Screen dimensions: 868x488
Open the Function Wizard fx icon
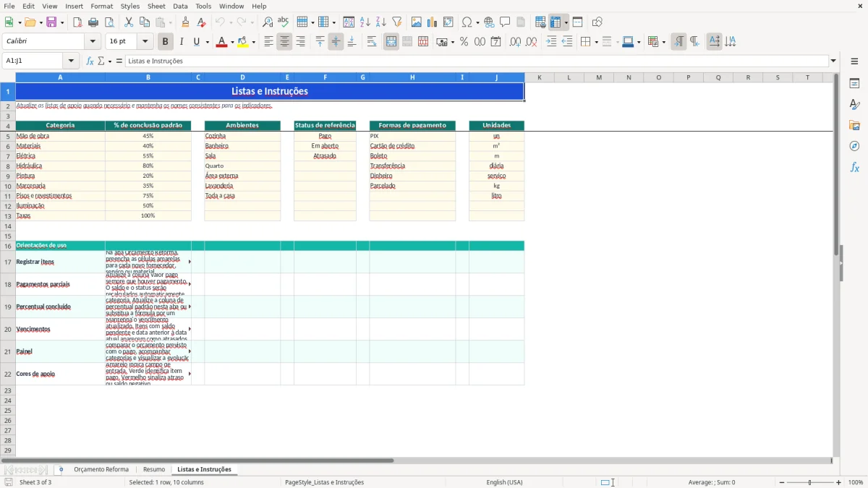(x=90, y=61)
